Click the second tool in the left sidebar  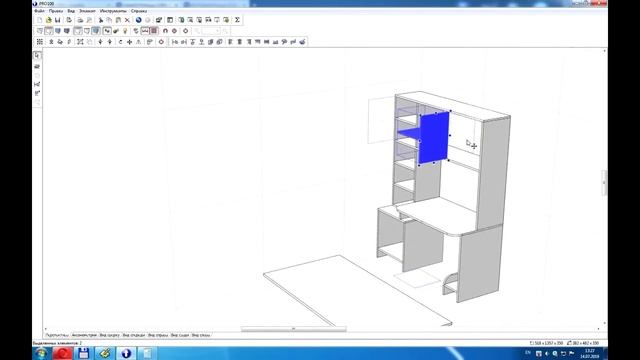(x=37, y=66)
